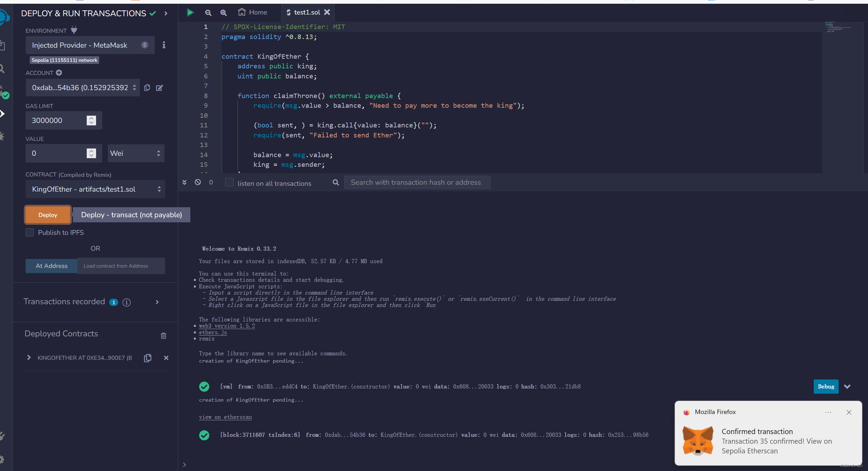Expand the KINGOFETHER deployed contract
This screenshot has height=471, width=868.
[x=29, y=358]
